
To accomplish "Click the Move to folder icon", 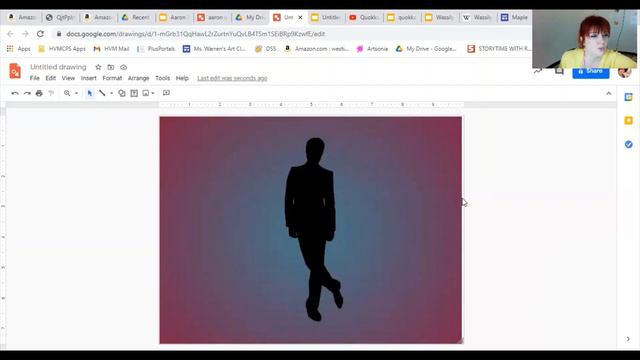I will tap(111, 67).
